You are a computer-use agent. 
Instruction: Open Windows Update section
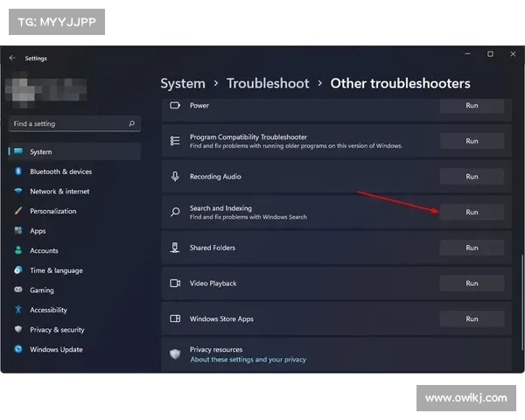click(74, 349)
